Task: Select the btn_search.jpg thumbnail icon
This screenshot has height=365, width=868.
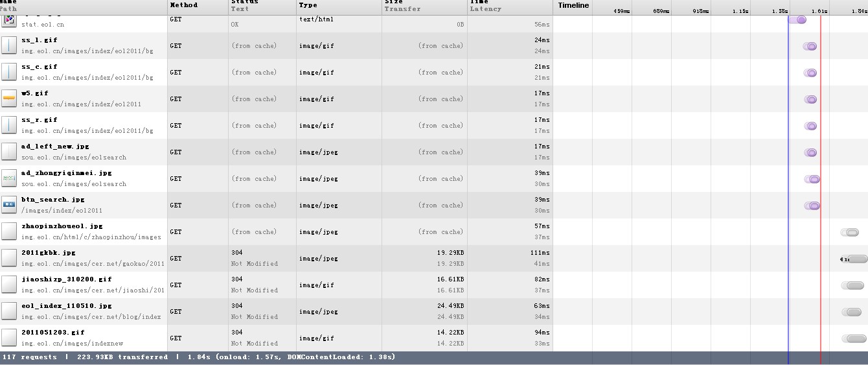Action: tap(9, 205)
